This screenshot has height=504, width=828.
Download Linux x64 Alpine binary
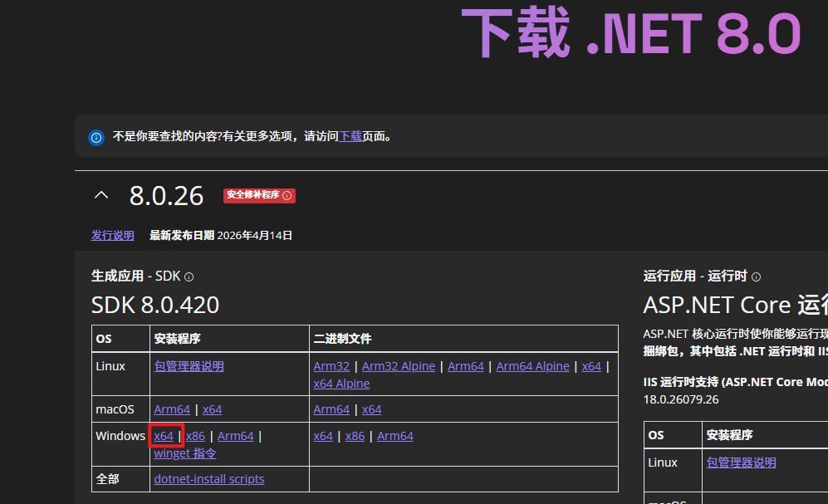pos(341,384)
